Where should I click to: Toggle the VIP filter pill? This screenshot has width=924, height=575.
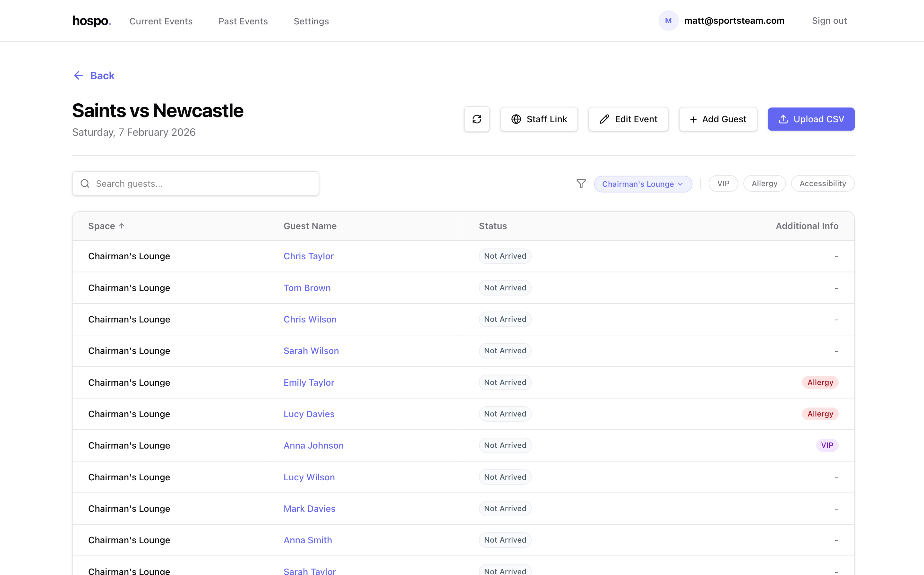723,183
